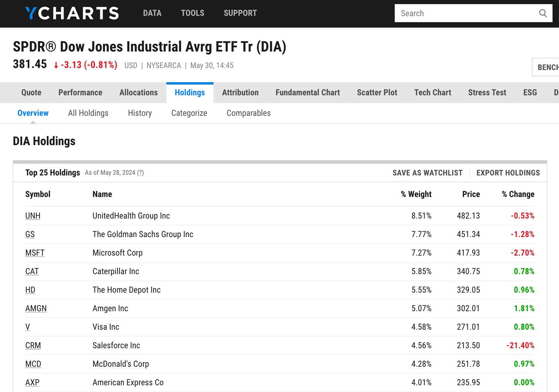Select the Holdings tab
The width and height of the screenshot is (559, 392).
(x=190, y=93)
